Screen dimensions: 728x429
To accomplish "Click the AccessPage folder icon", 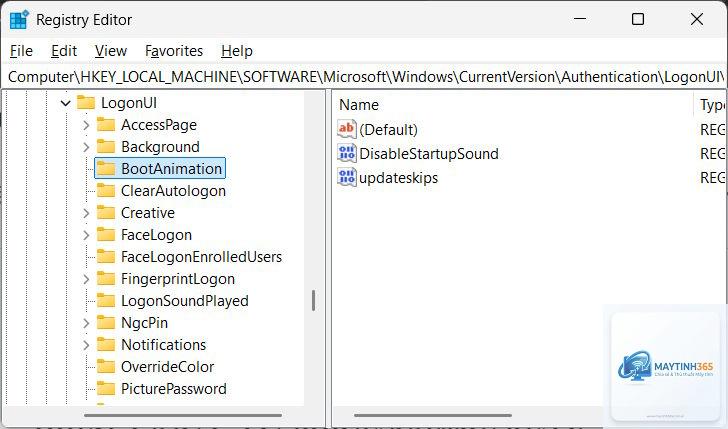I will [106, 124].
